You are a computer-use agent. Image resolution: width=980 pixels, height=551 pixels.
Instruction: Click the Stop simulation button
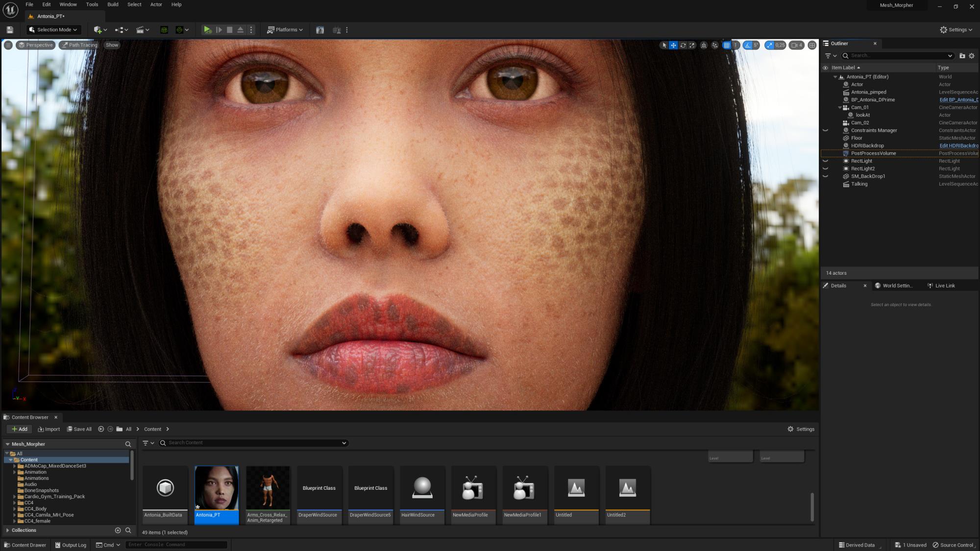229,30
